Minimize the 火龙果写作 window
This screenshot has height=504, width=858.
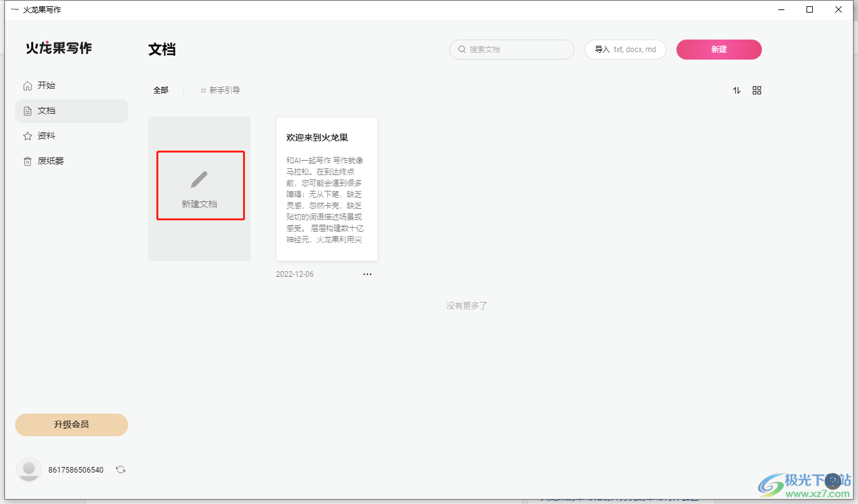781,9
